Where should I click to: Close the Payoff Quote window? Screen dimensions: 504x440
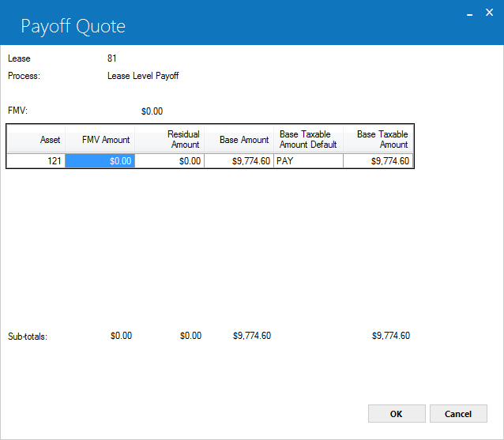[x=489, y=12]
